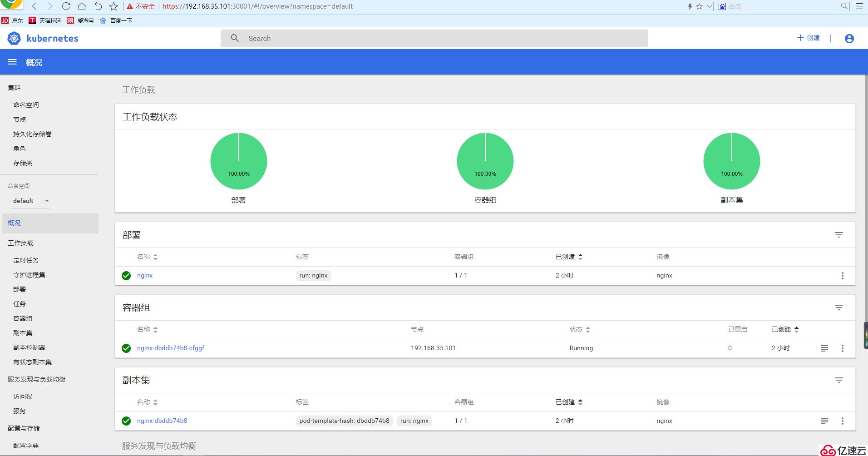Viewport: 868px width, 456px height.
Task: Click the search magnifier icon
Action: click(x=235, y=38)
